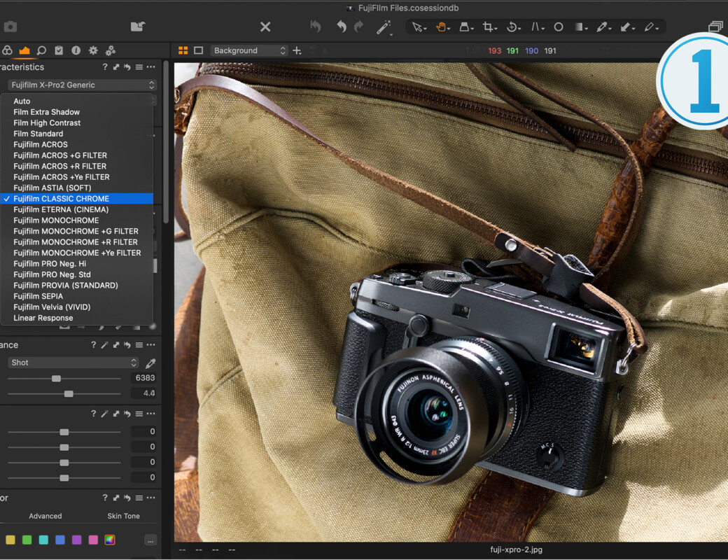This screenshot has width=728, height=560.
Task: Toggle the orange grid view icon beside Background
Action: [x=183, y=50]
